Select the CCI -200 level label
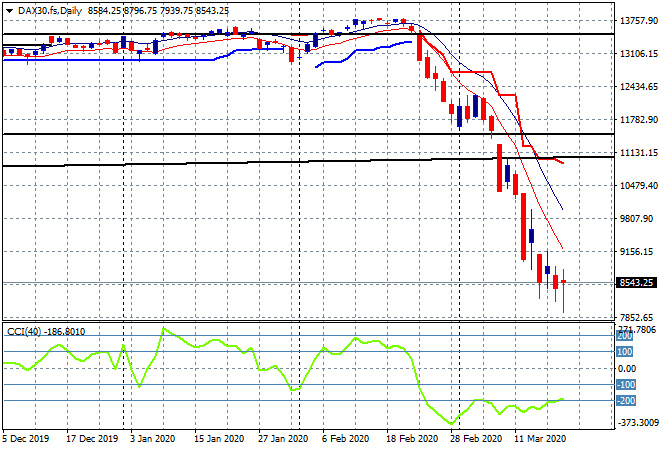 point(625,401)
